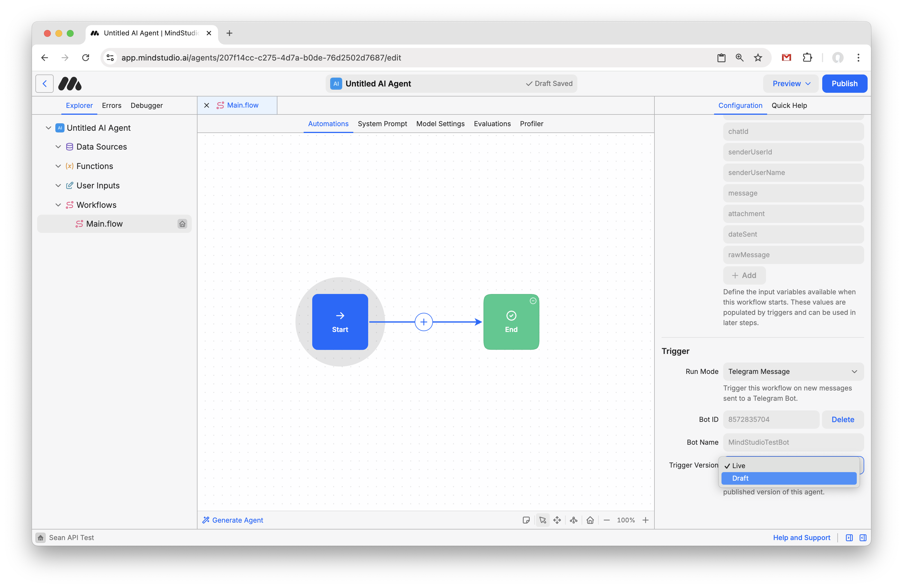Zoom in canvas with plus icon
903x588 pixels.
[x=645, y=520]
